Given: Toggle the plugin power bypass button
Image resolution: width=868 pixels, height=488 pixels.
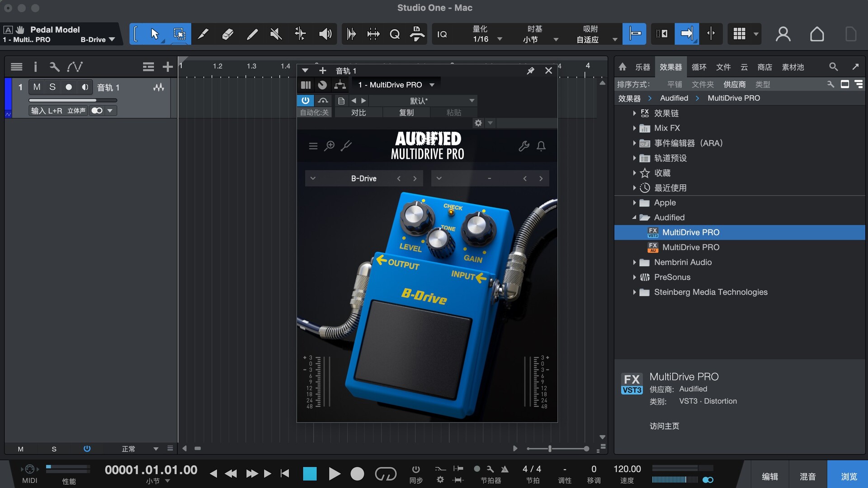Looking at the screenshot, I should [x=306, y=100].
